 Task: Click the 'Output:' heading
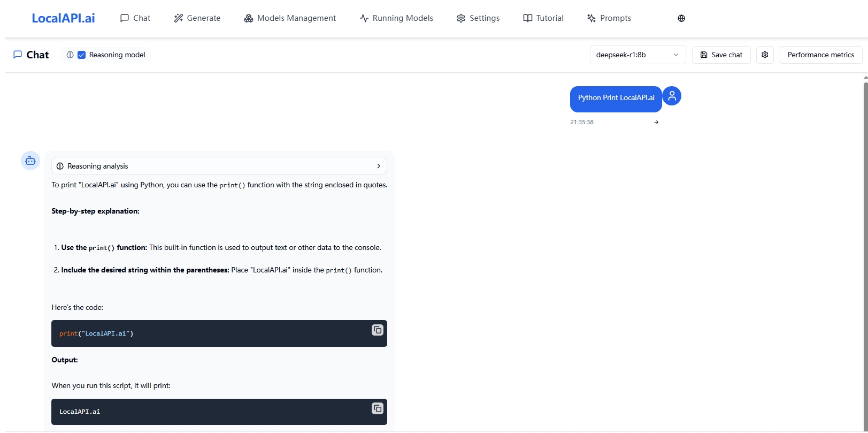65,360
